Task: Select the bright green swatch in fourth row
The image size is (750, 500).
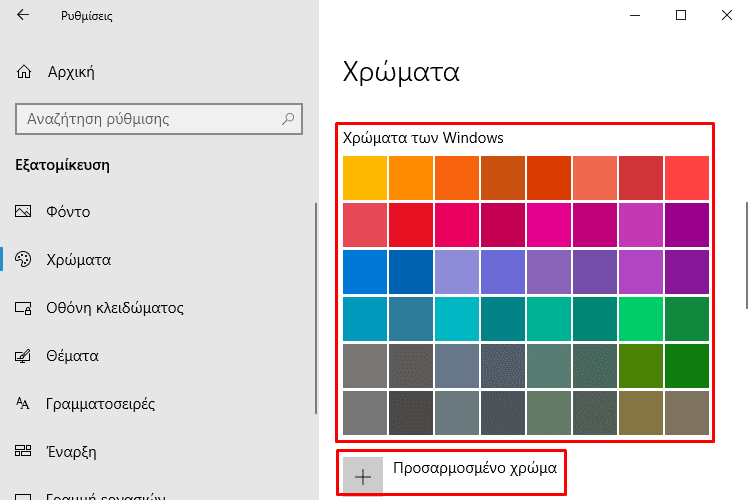Action: pos(641,319)
